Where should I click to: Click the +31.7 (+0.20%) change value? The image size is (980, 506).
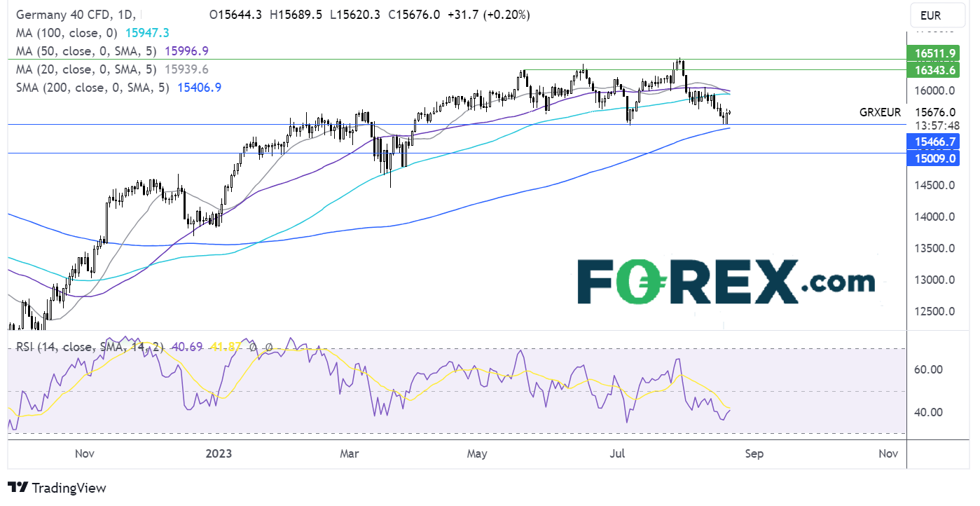click(490, 15)
